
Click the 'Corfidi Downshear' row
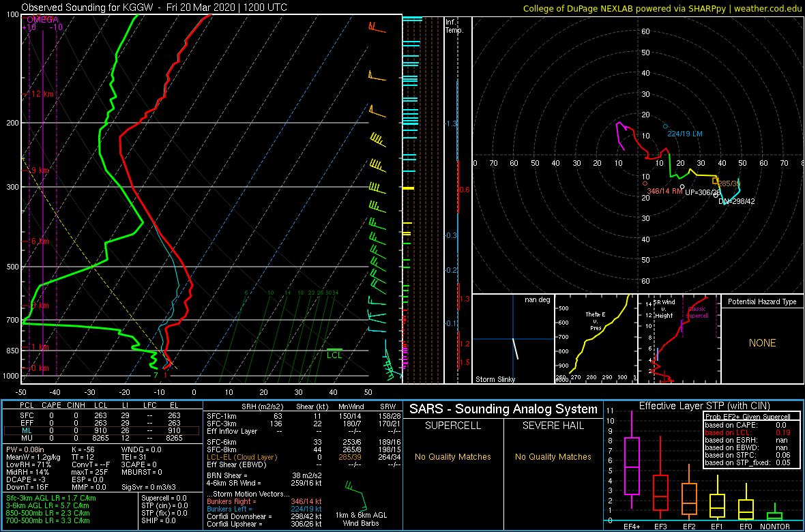pyautogui.click(x=265, y=516)
